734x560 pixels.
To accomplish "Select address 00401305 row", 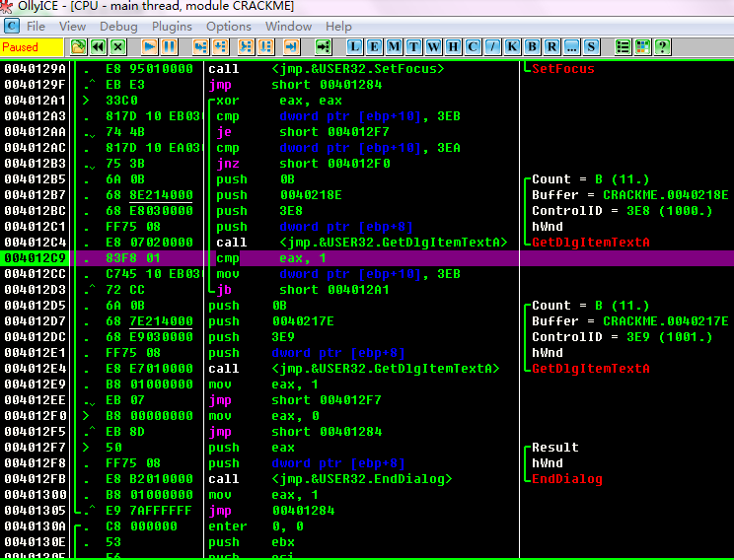I will pyautogui.click(x=367, y=510).
